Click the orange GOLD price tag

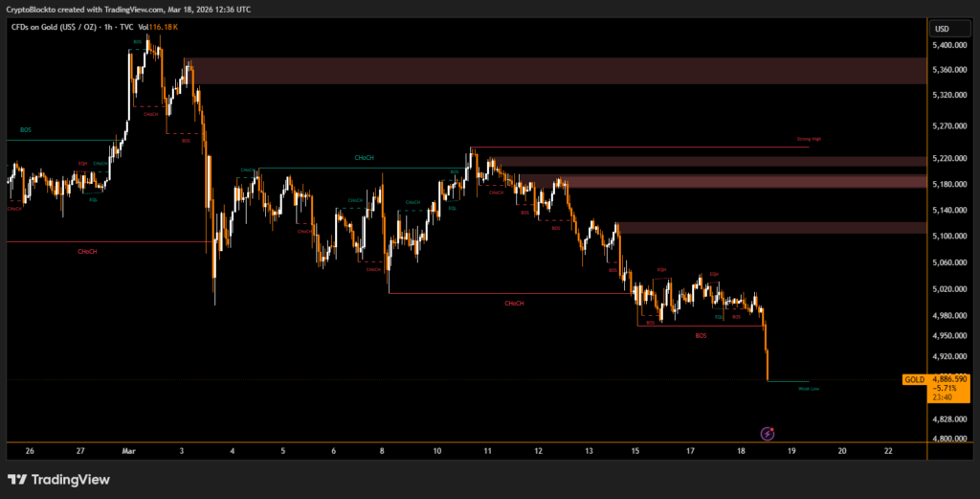coord(915,380)
